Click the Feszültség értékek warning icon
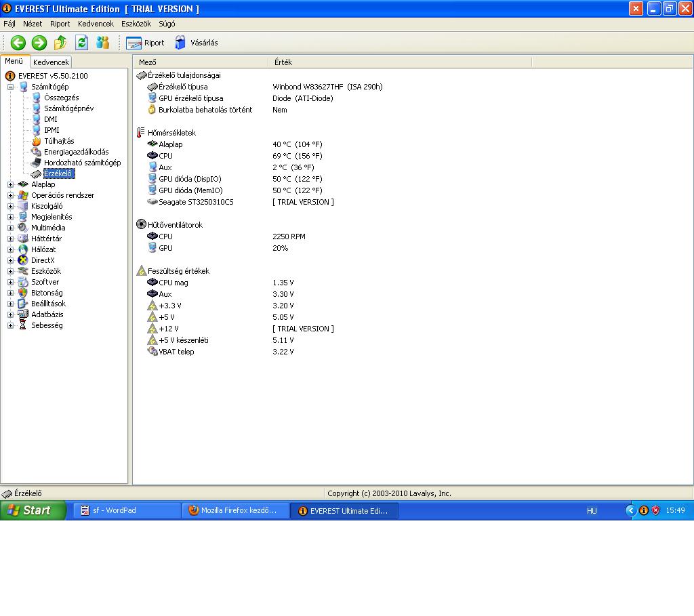Viewport: 694px width, 616px height. 141,270
